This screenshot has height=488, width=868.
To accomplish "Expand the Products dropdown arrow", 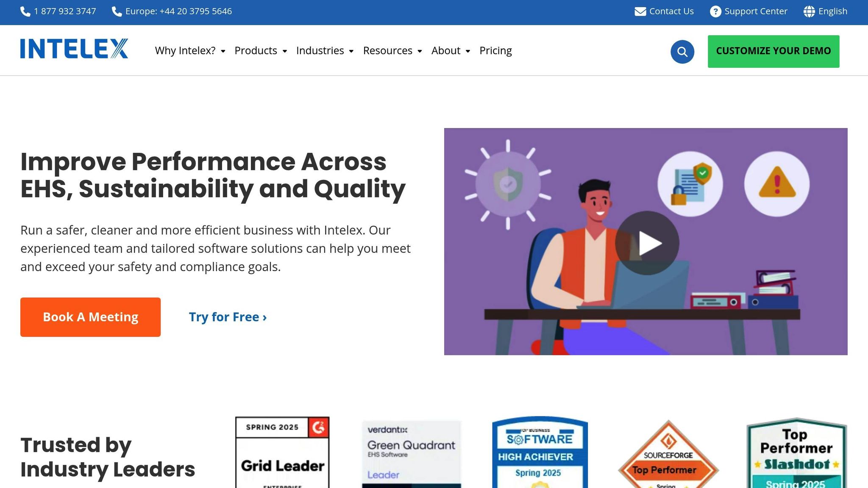I will pos(285,51).
